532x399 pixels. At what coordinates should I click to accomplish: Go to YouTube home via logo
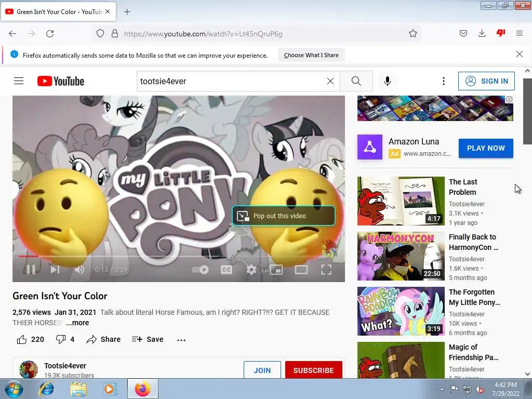(x=61, y=81)
